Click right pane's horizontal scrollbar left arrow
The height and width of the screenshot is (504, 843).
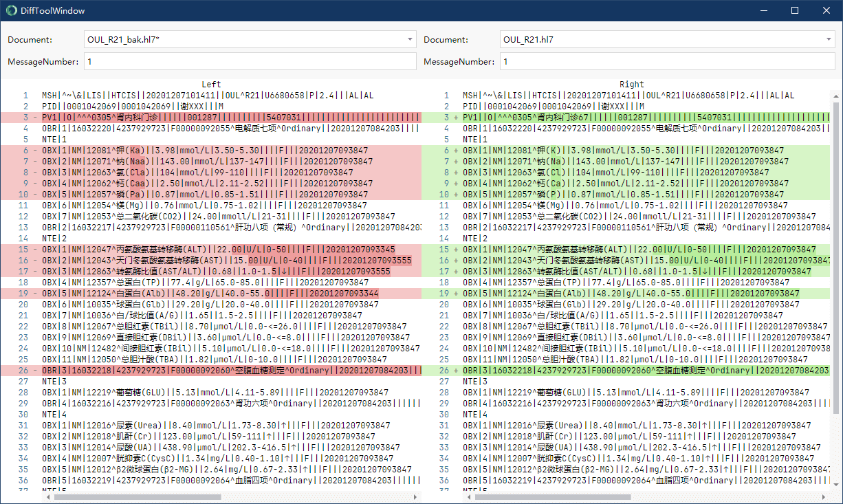coord(467,496)
